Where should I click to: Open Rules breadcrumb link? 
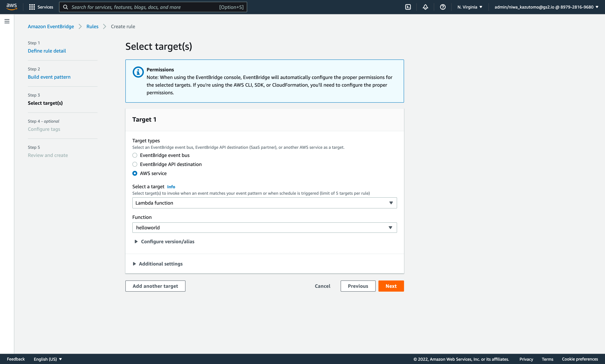92,26
